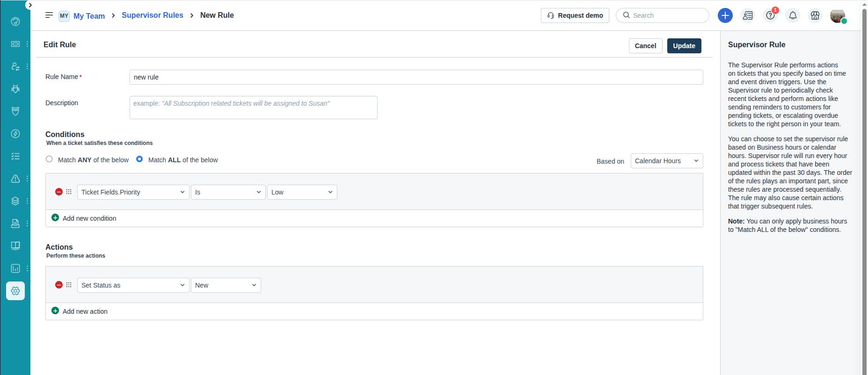Click the Description text field
The height and width of the screenshot is (375, 868).
click(253, 108)
